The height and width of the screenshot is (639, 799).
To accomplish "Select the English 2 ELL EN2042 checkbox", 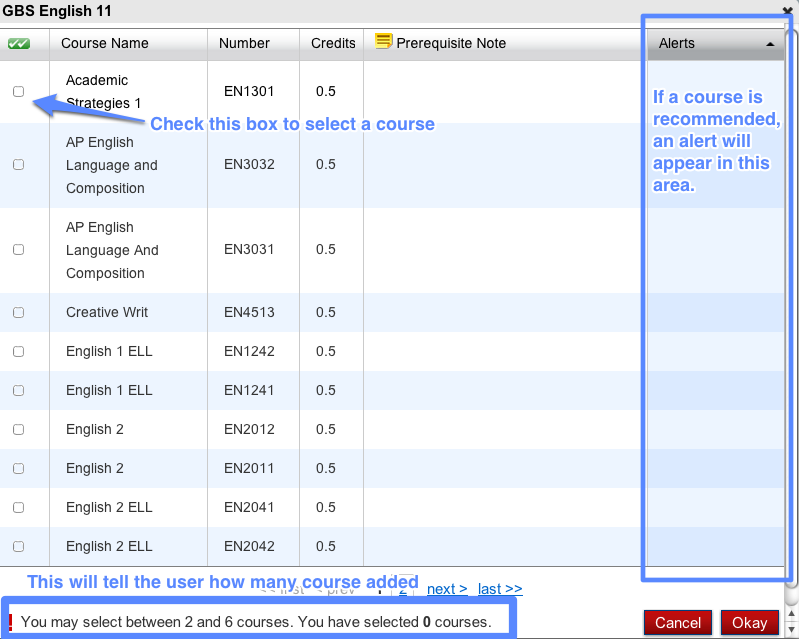I will pyautogui.click(x=18, y=546).
